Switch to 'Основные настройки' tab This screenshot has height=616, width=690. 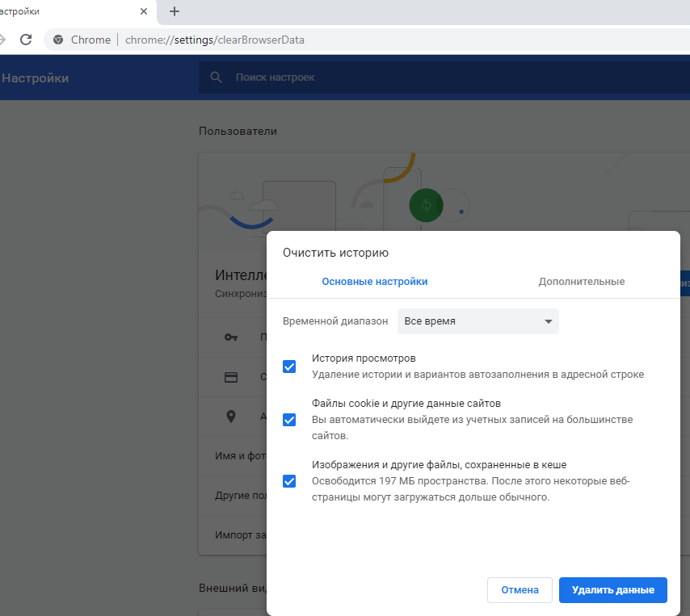tap(374, 282)
